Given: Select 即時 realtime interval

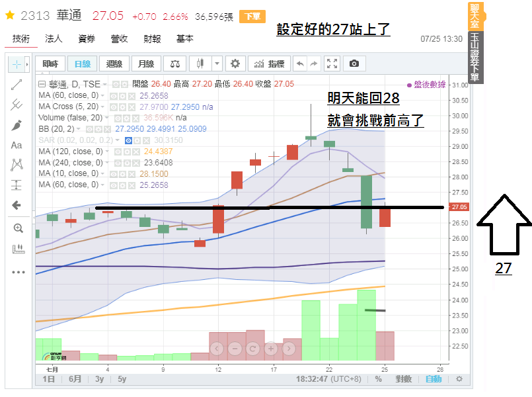Looking at the screenshot, I should pos(50,64).
